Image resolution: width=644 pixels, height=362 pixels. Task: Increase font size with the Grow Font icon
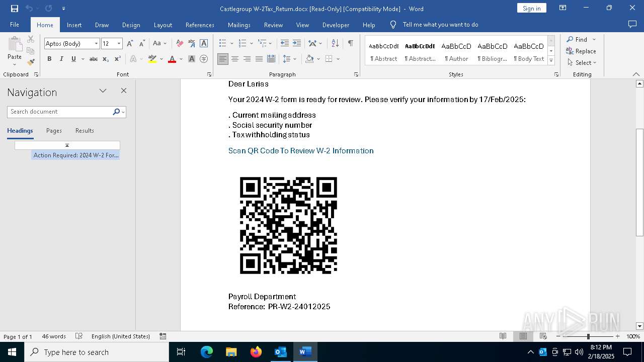[130, 44]
